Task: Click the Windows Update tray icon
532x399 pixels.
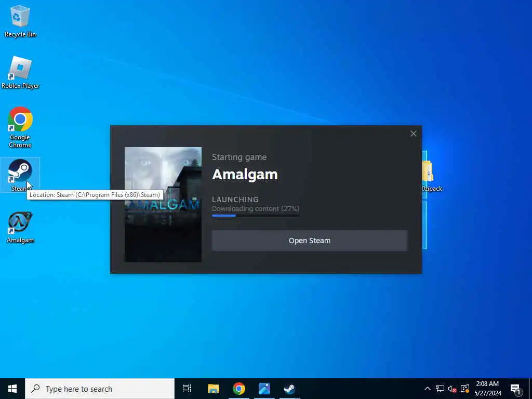Action: coord(465,389)
